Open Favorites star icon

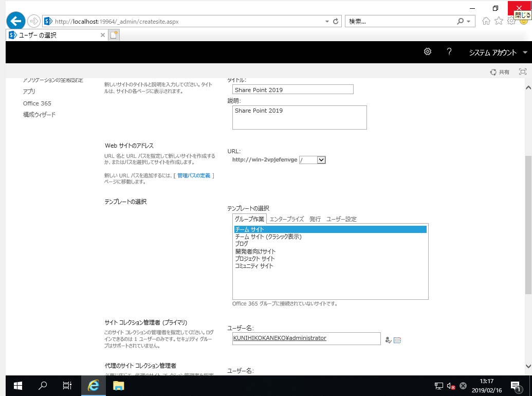point(499,21)
